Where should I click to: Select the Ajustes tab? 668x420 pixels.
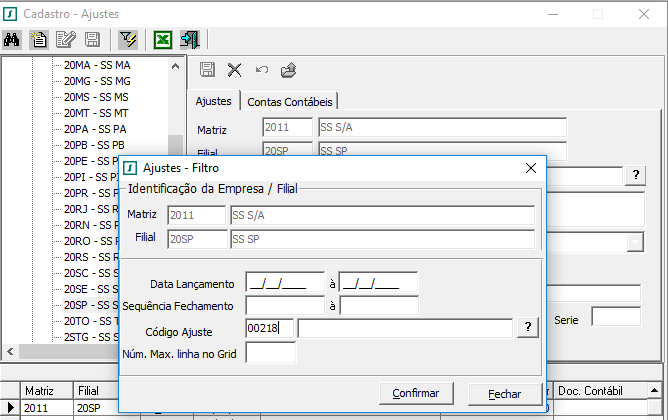coord(213,101)
